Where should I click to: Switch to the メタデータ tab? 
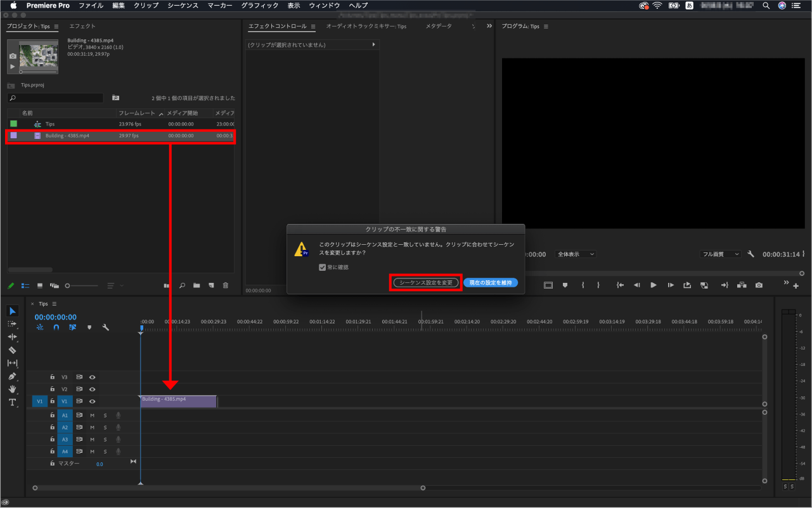point(439,26)
